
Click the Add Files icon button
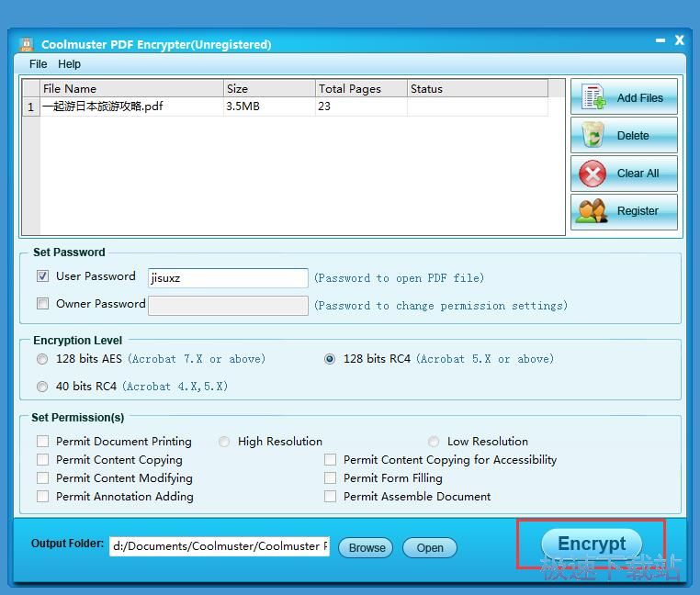tap(593, 97)
